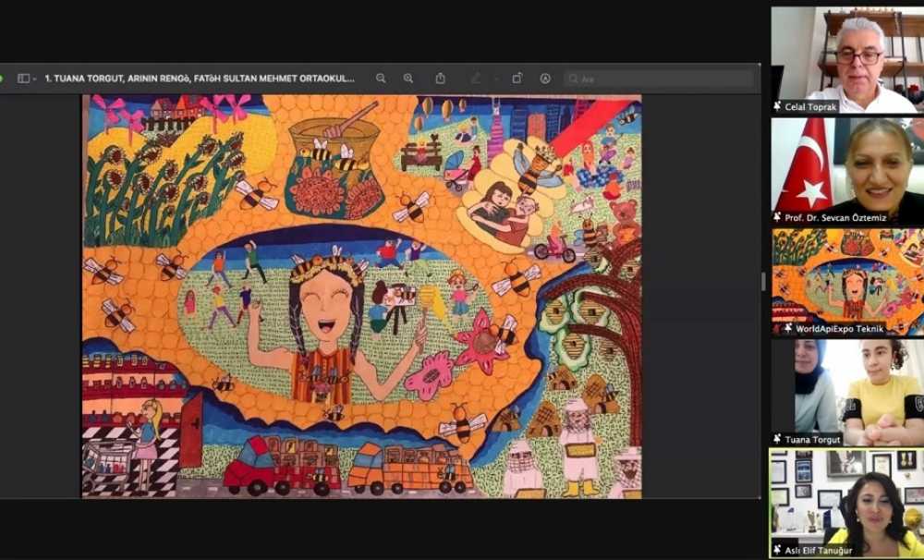
Task: Focus the Preview search field
Action: coord(659,79)
